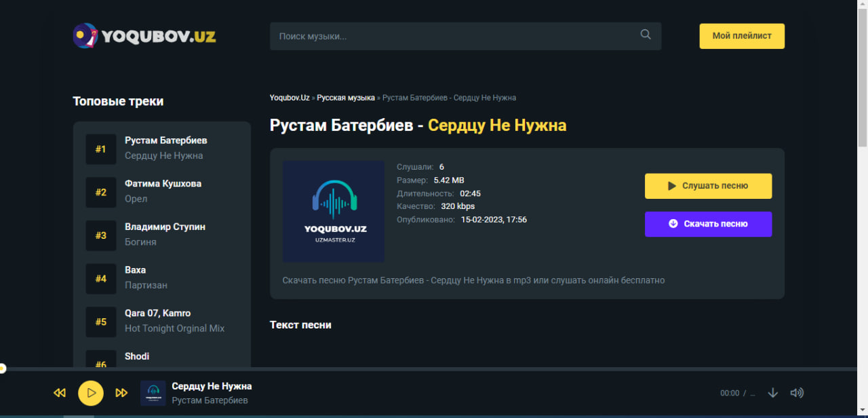Skip to previous track in player
Image resolution: width=868 pixels, height=418 pixels.
click(60, 393)
